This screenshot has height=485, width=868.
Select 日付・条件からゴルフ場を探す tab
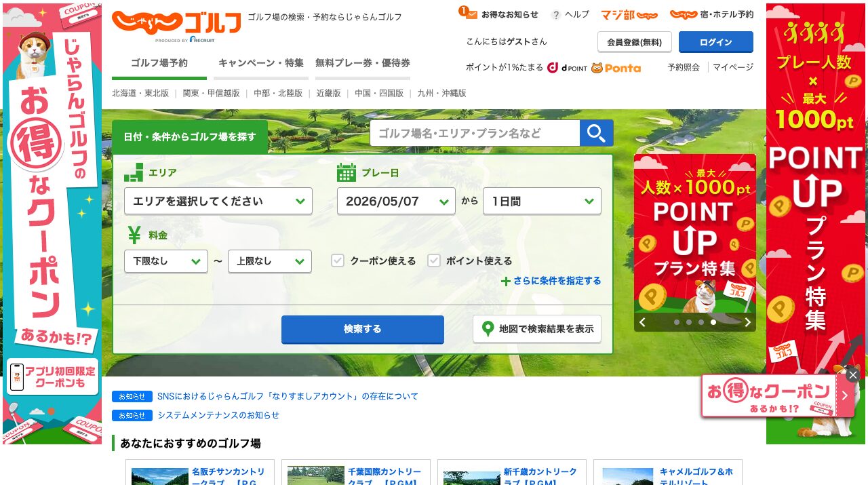190,137
